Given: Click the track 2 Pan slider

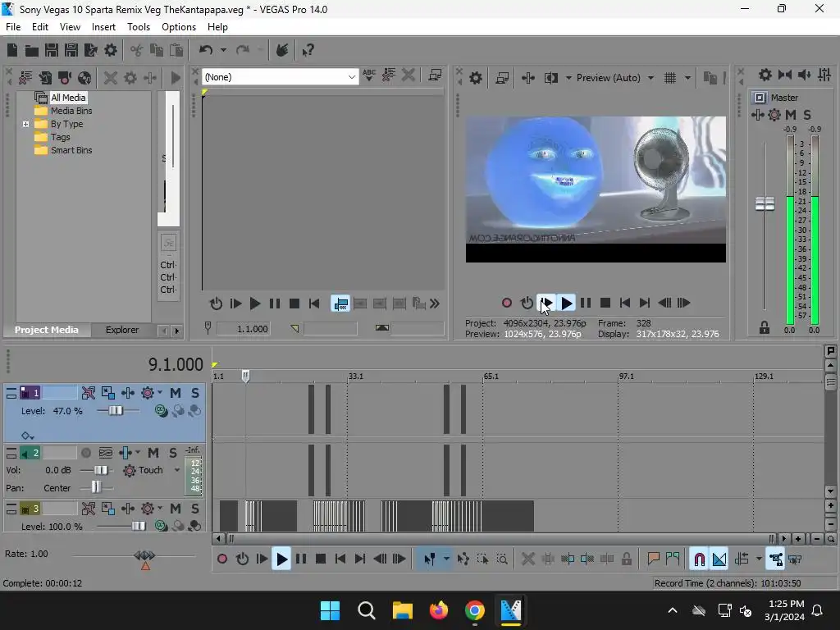Looking at the screenshot, I should click(97, 487).
